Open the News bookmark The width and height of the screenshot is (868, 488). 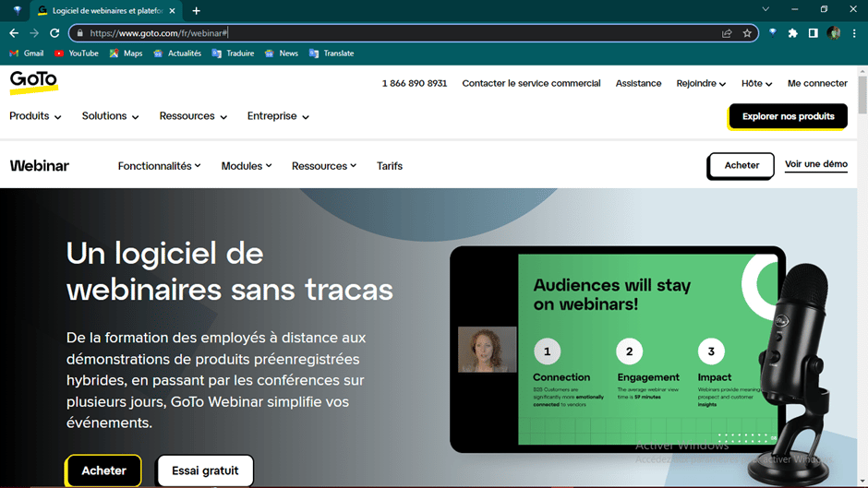point(282,54)
